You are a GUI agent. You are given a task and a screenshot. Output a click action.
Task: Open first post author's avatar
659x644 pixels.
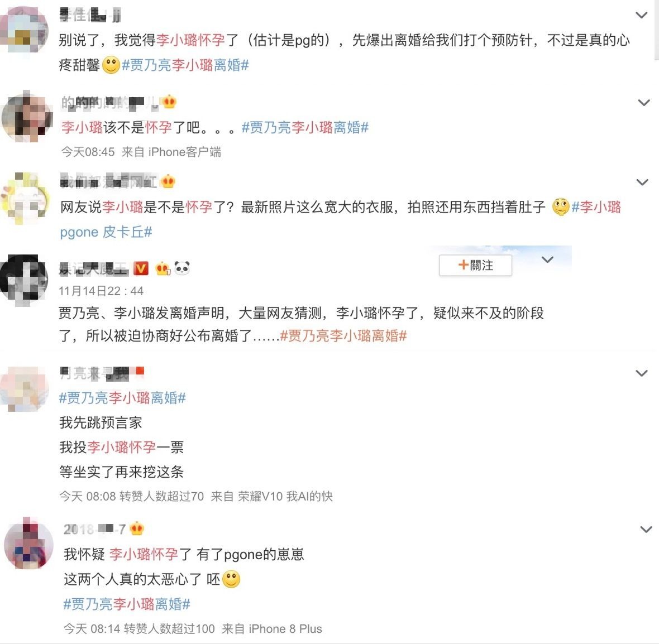[23, 30]
